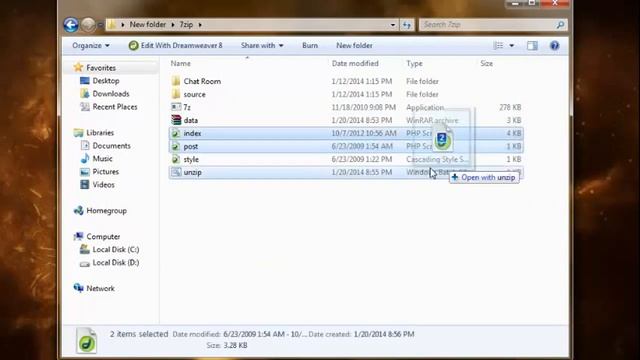Sort files by the Size column
This screenshot has height=360, width=640.
(486, 63)
